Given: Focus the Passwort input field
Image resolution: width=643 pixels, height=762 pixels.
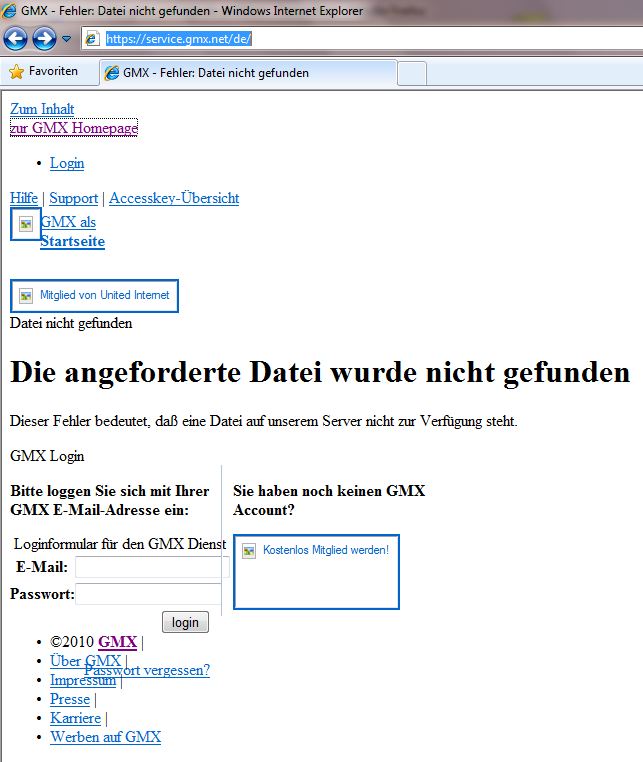Looking at the screenshot, I should (x=149, y=594).
